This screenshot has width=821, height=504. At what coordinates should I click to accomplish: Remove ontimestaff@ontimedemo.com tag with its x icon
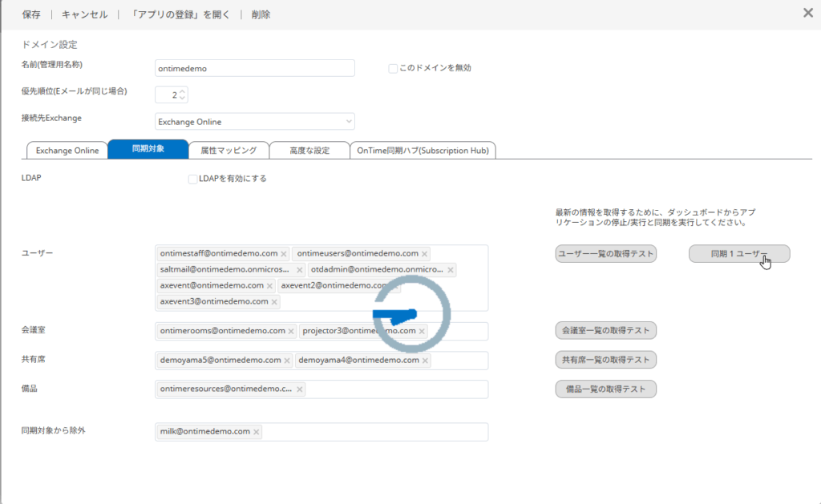(284, 254)
